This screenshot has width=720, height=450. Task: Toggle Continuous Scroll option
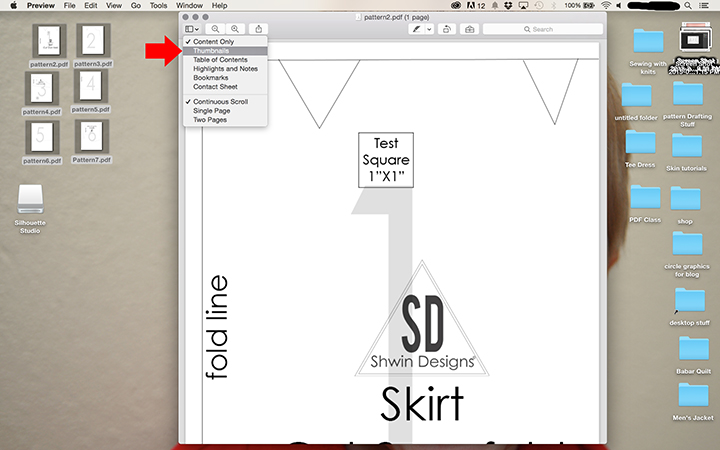pyautogui.click(x=225, y=101)
